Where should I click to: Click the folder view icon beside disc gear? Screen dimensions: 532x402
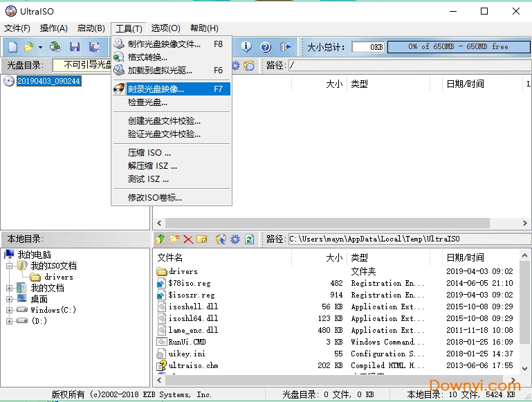249,65
